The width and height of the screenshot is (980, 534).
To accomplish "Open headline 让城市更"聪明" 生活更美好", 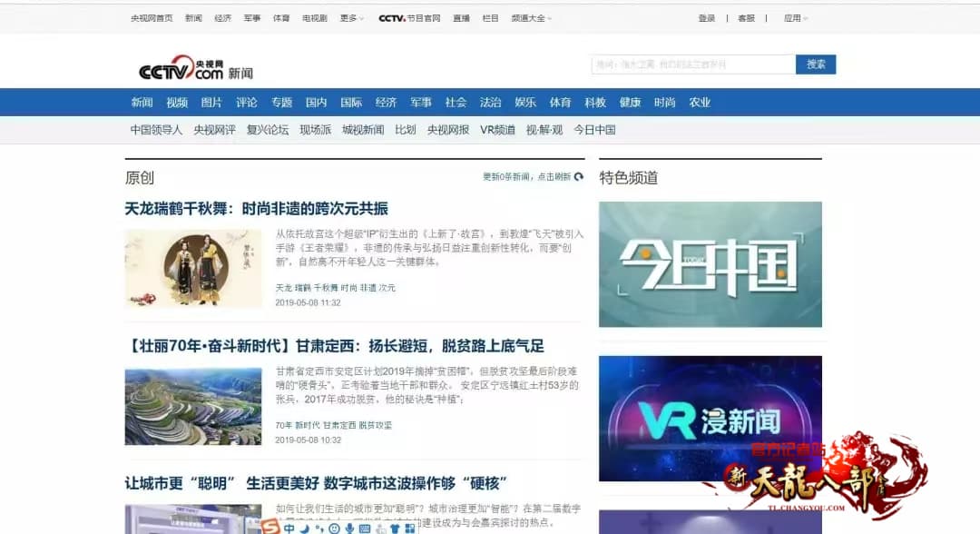I will [x=316, y=483].
